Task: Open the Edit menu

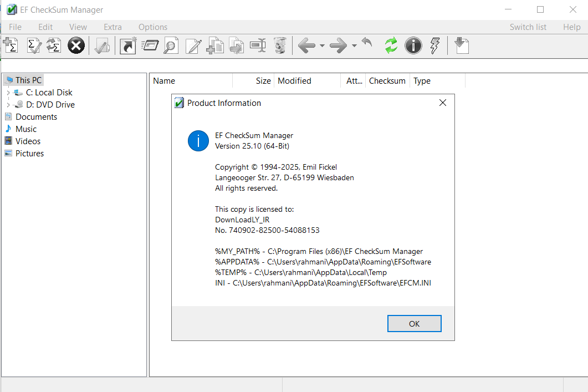Action: [x=45, y=27]
